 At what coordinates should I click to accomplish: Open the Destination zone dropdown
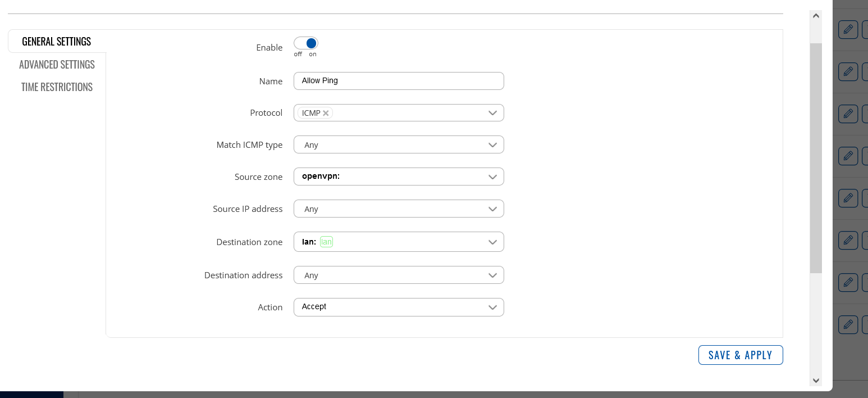click(399, 242)
